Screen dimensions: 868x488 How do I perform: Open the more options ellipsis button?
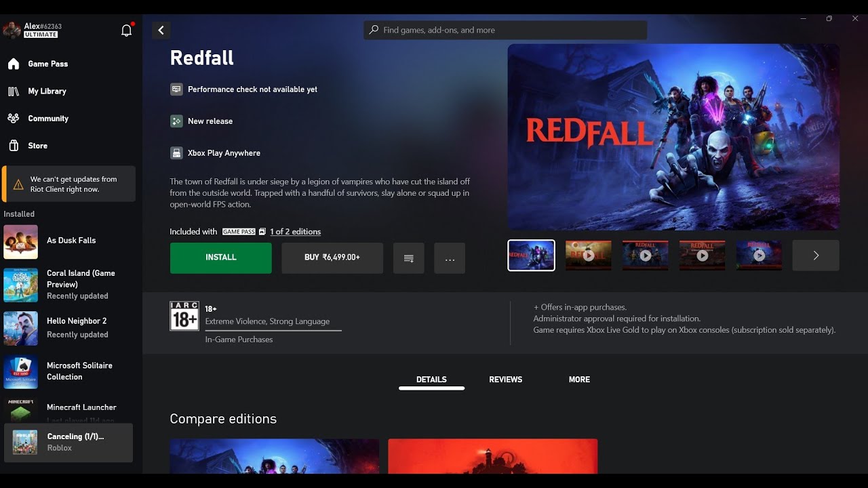tap(450, 258)
